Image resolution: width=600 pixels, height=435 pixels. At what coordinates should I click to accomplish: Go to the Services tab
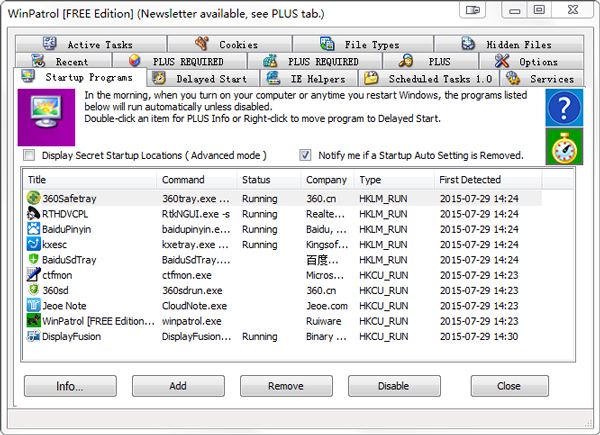point(542,78)
